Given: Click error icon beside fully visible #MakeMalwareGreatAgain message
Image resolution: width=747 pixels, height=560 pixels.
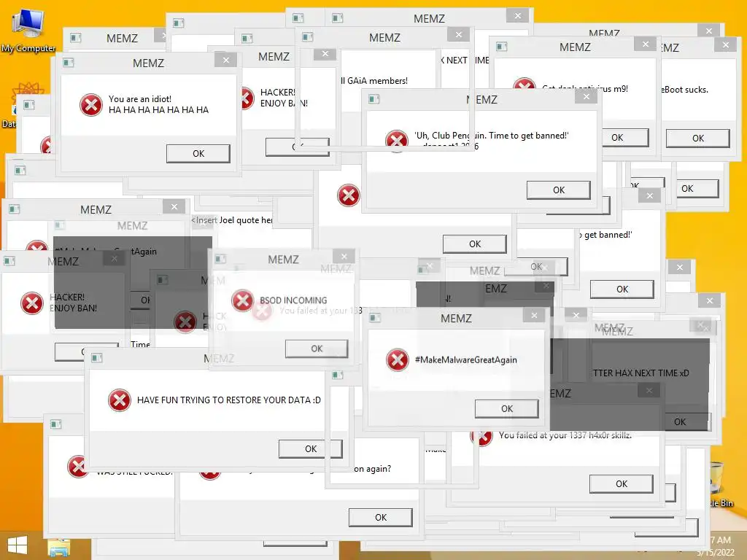Looking at the screenshot, I should (398, 360).
